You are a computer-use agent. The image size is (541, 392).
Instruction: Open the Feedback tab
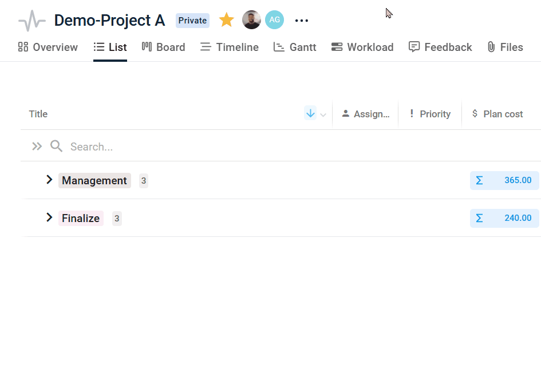pyautogui.click(x=440, y=47)
